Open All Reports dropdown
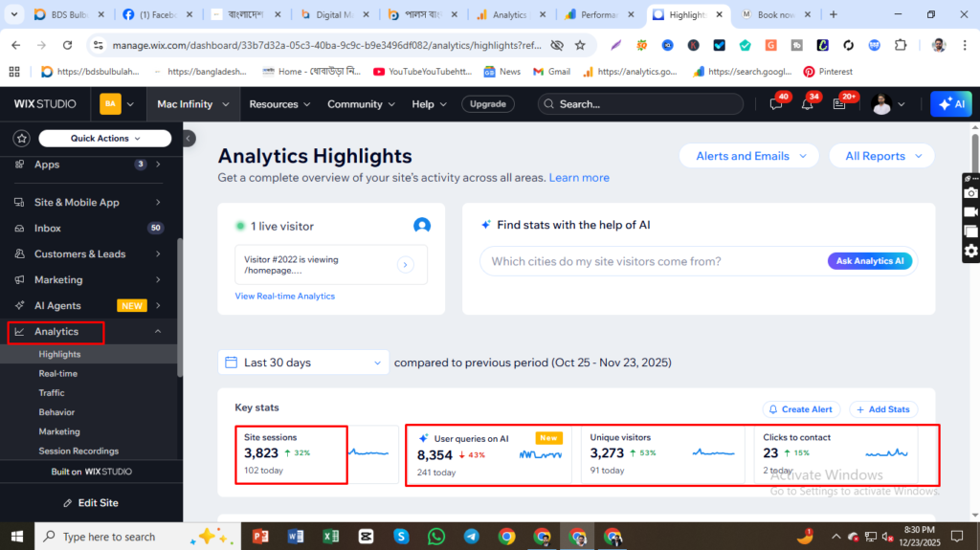 (x=881, y=156)
